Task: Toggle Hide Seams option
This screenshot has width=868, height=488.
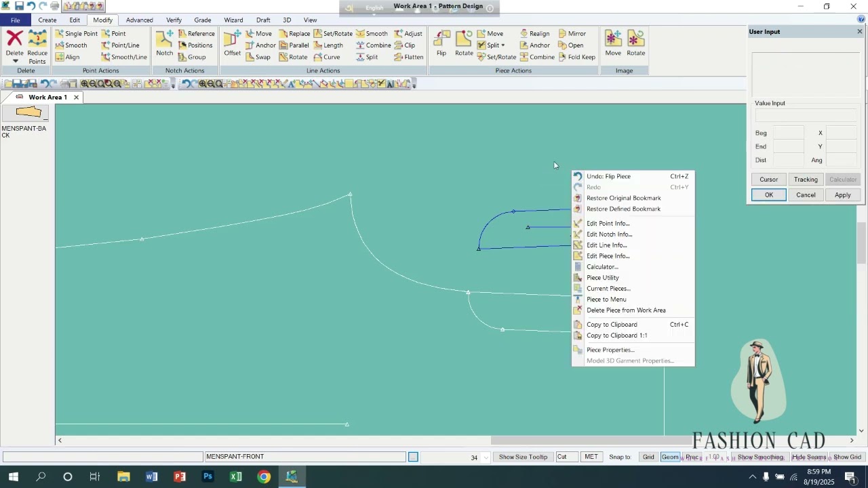Action: pyautogui.click(x=809, y=457)
